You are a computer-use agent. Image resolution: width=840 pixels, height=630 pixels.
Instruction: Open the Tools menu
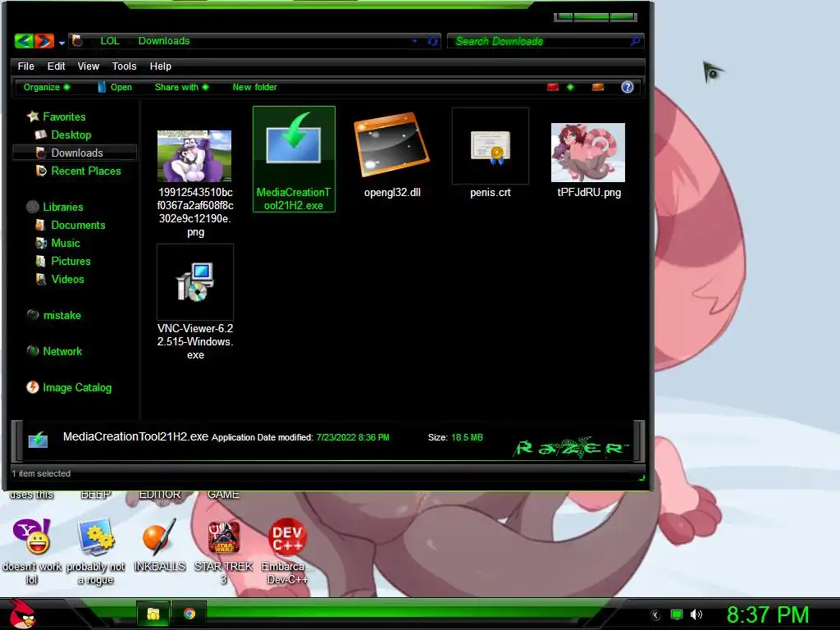point(125,66)
